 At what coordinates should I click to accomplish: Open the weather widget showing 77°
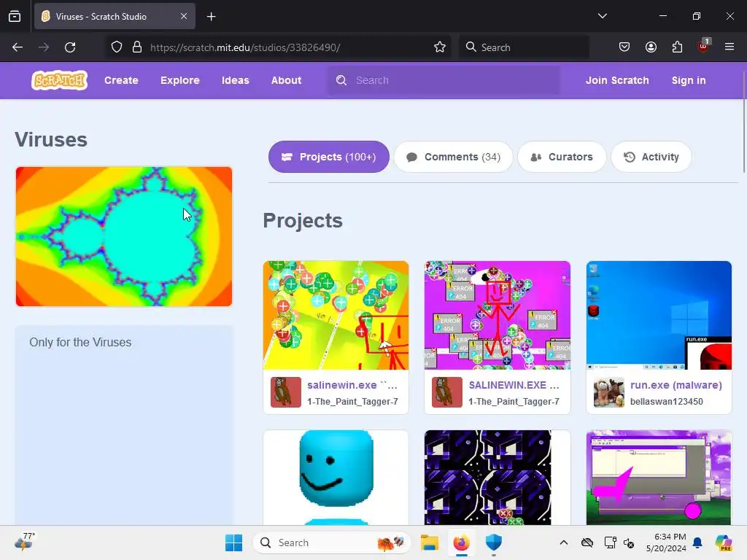tap(24, 542)
